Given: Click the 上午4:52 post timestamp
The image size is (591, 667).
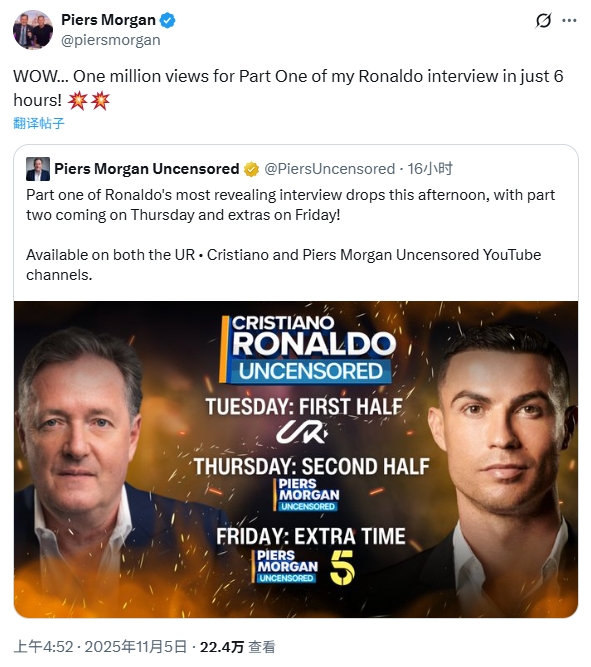Looking at the screenshot, I should point(43,647).
